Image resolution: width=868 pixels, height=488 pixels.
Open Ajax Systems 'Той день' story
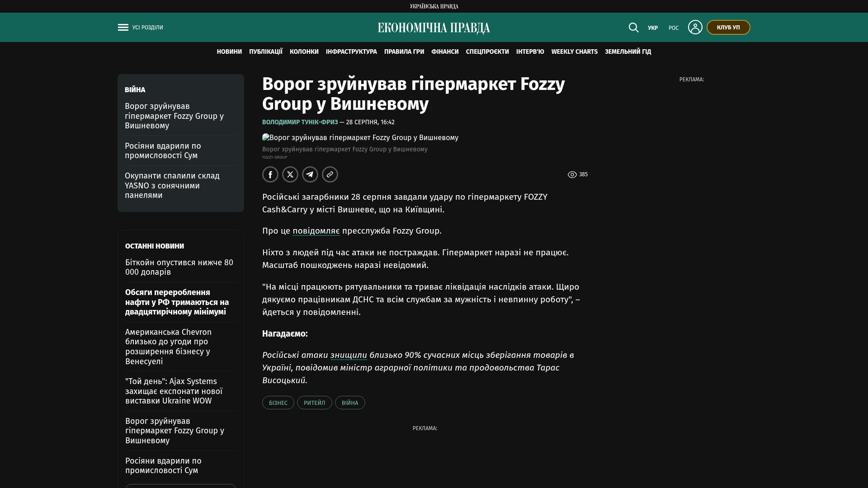click(x=174, y=391)
